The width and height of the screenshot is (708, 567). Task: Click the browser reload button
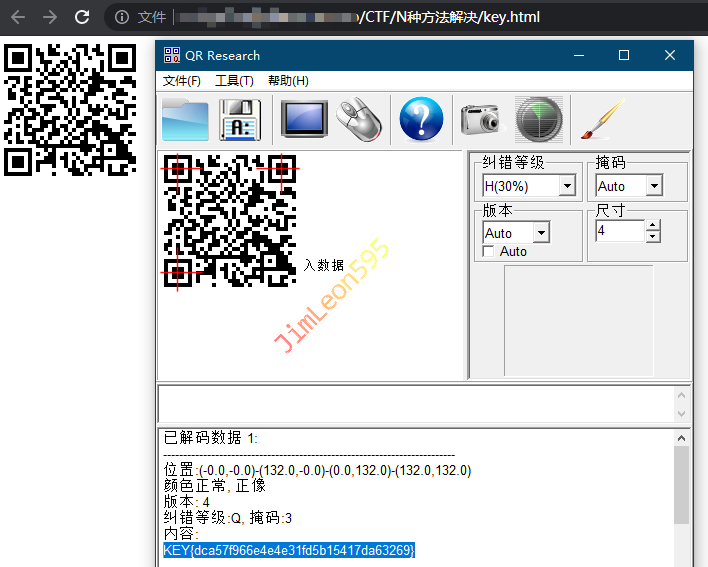tap(82, 17)
